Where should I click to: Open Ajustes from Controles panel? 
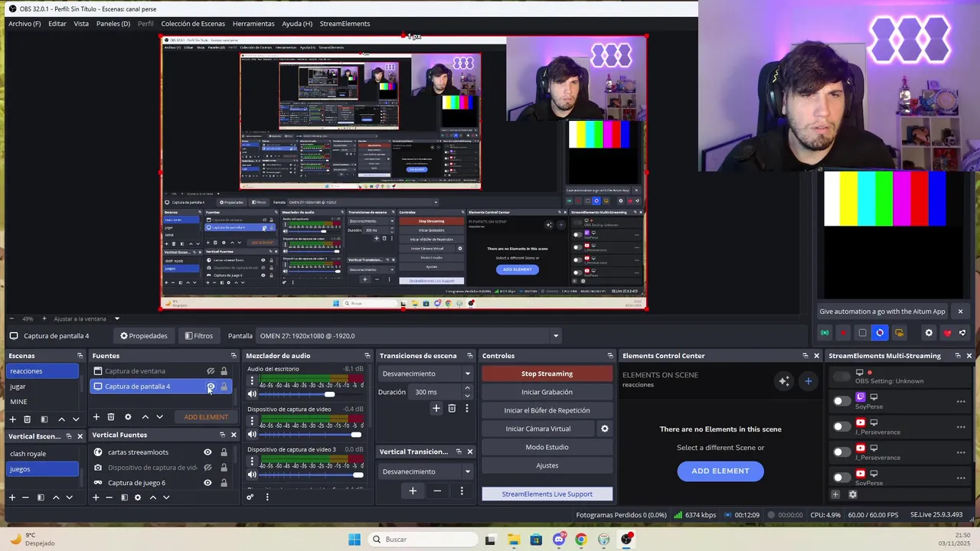coord(547,465)
